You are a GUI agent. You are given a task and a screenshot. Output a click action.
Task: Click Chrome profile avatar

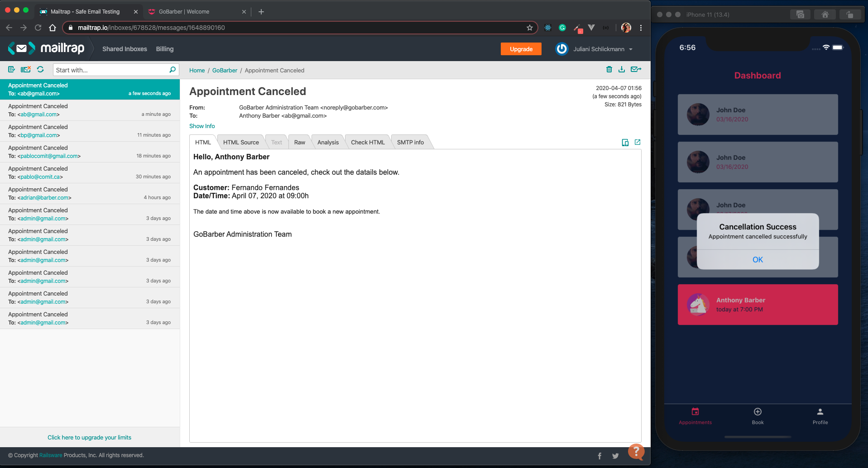coord(626,28)
